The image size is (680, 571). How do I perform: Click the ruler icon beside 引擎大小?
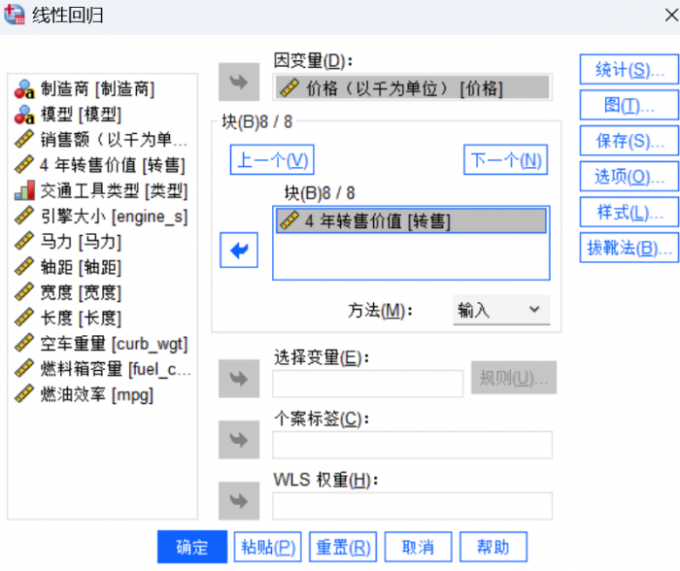click(24, 216)
